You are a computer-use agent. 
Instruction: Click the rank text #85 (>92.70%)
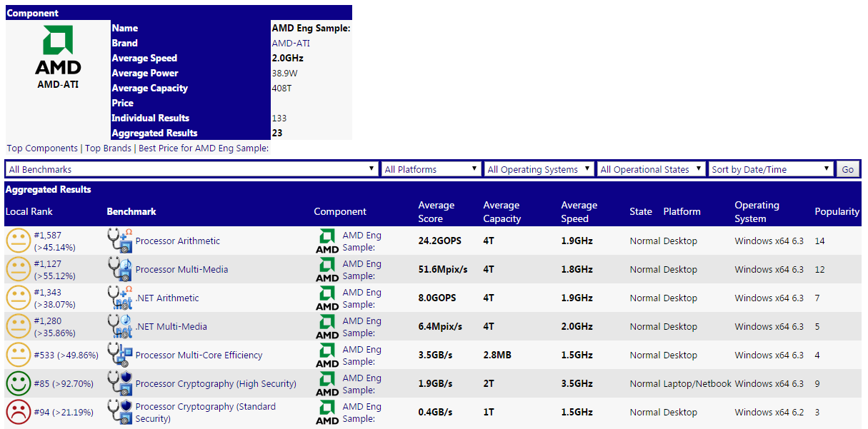pyautogui.click(x=64, y=383)
